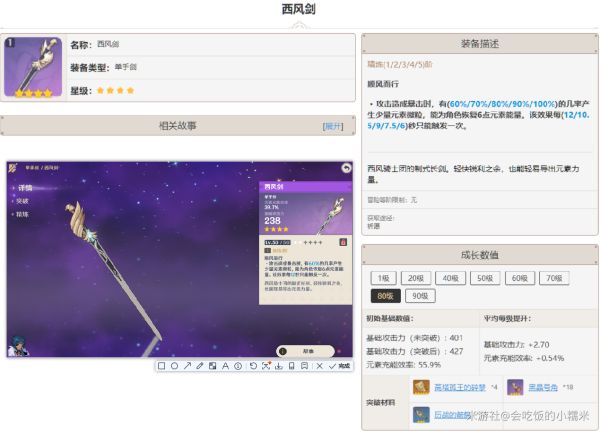Open the 黑晶号角 link
The image size is (600, 432).
(x=543, y=388)
